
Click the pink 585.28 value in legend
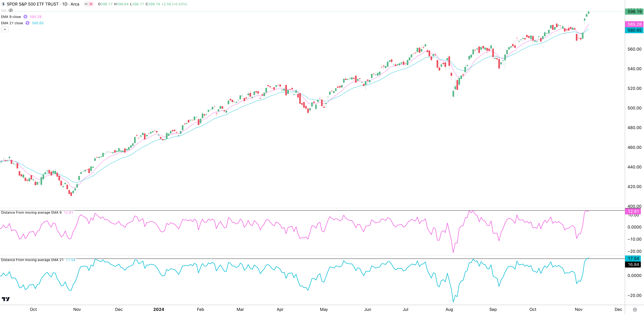tap(36, 16)
